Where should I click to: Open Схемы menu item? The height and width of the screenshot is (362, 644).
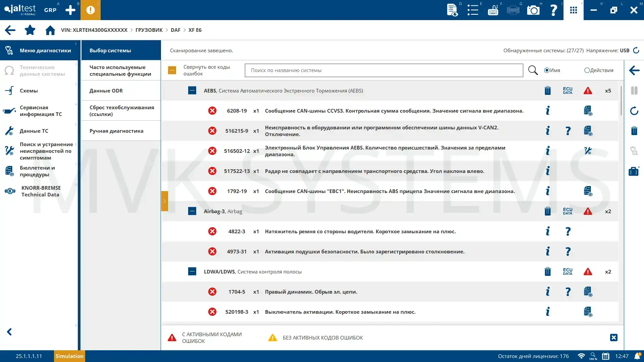coord(39,90)
